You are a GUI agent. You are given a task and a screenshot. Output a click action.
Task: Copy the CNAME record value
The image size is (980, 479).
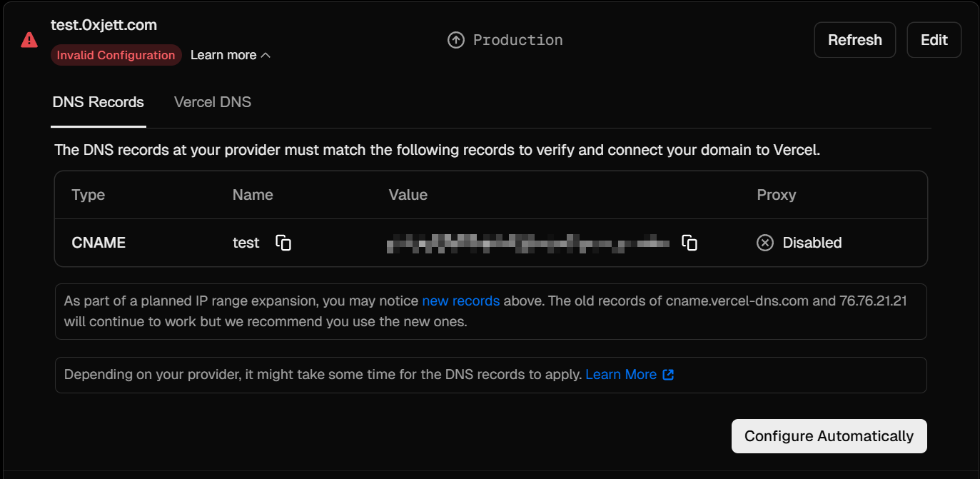(x=689, y=243)
